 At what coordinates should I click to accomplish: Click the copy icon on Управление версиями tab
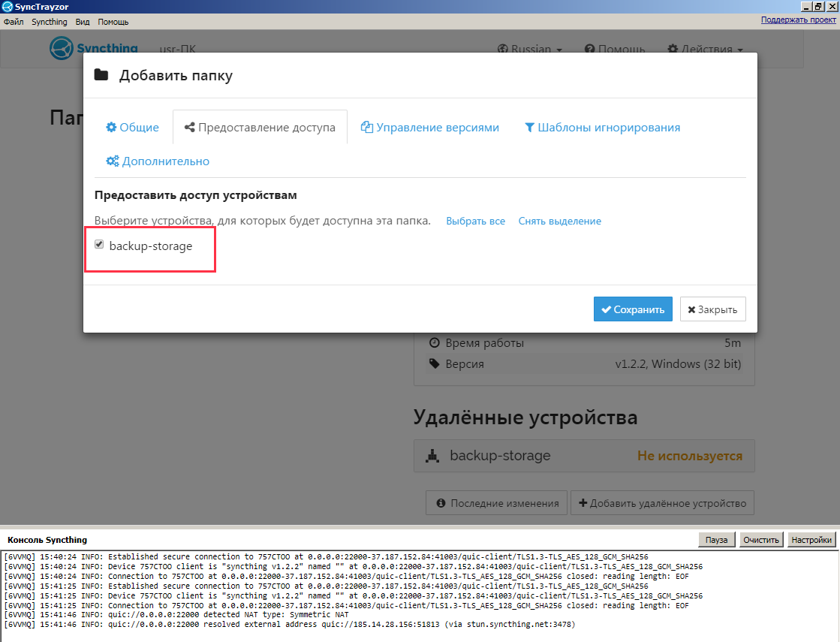(x=366, y=127)
